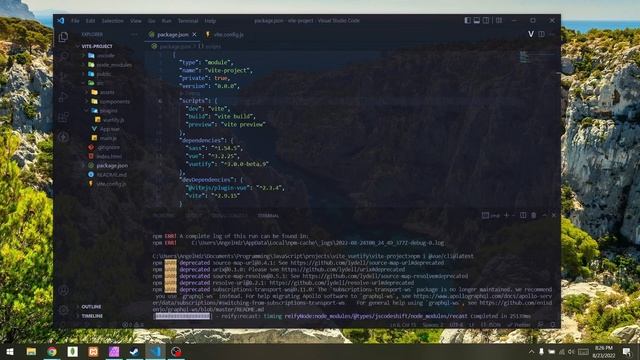Screen dimensions: 640x360
Task: Toggle bottom panel visibility
Action: [x=477, y=20]
